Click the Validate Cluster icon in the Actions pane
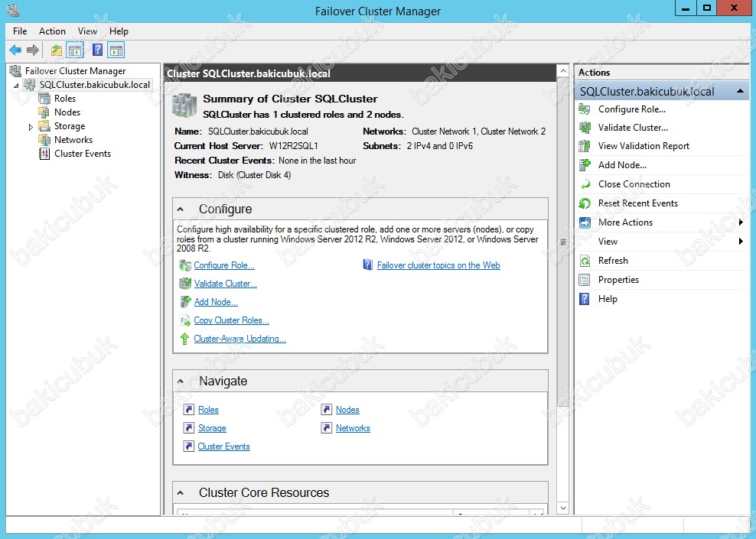The width and height of the screenshot is (756, 539). (x=585, y=128)
